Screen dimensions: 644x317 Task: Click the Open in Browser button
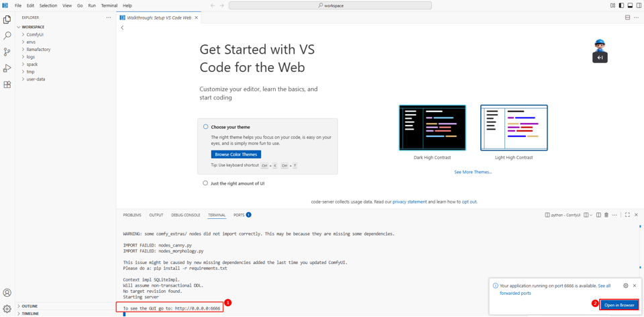coord(619,305)
